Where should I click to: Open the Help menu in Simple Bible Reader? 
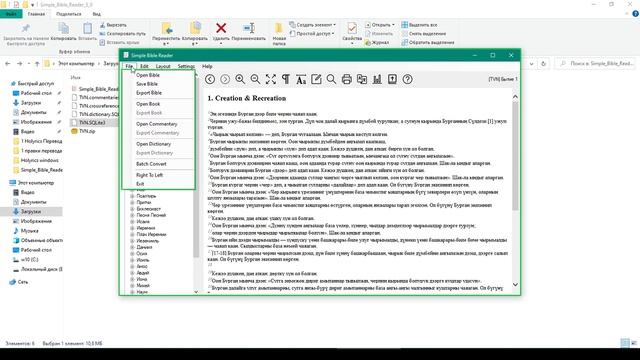coord(207,66)
